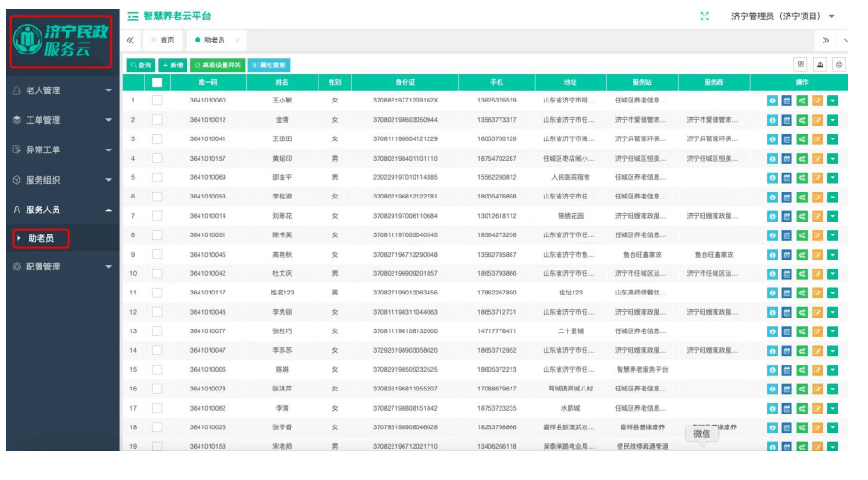Click the 查询 search button

(x=141, y=66)
